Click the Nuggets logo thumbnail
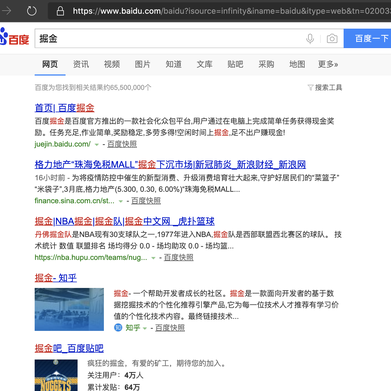Viewport: 391px width, 391px height. click(x=56, y=375)
